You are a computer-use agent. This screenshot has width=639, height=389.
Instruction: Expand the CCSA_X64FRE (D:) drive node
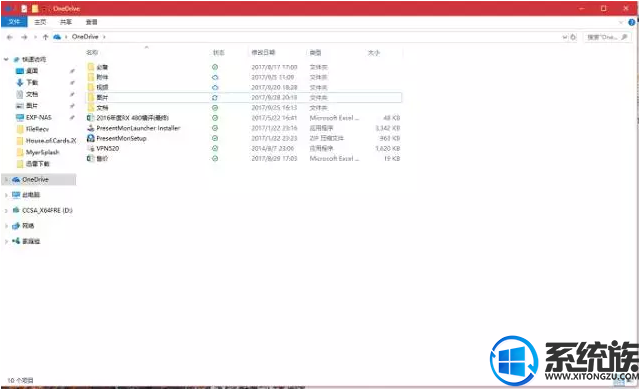point(6,211)
